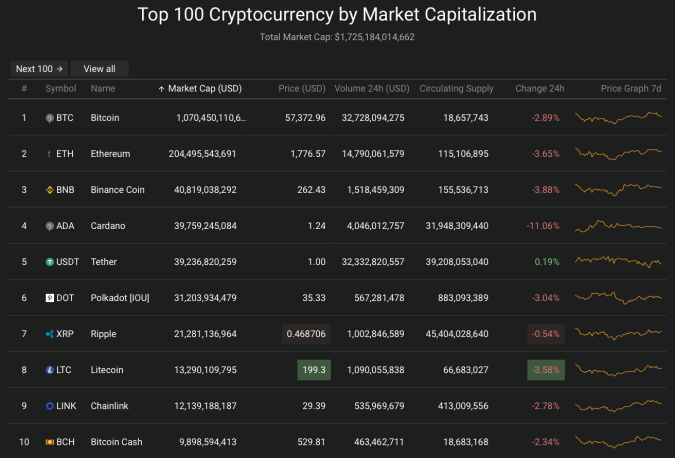Click Polkadot price 35.33
This screenshot has width=675, height=458.
[314, 298]
